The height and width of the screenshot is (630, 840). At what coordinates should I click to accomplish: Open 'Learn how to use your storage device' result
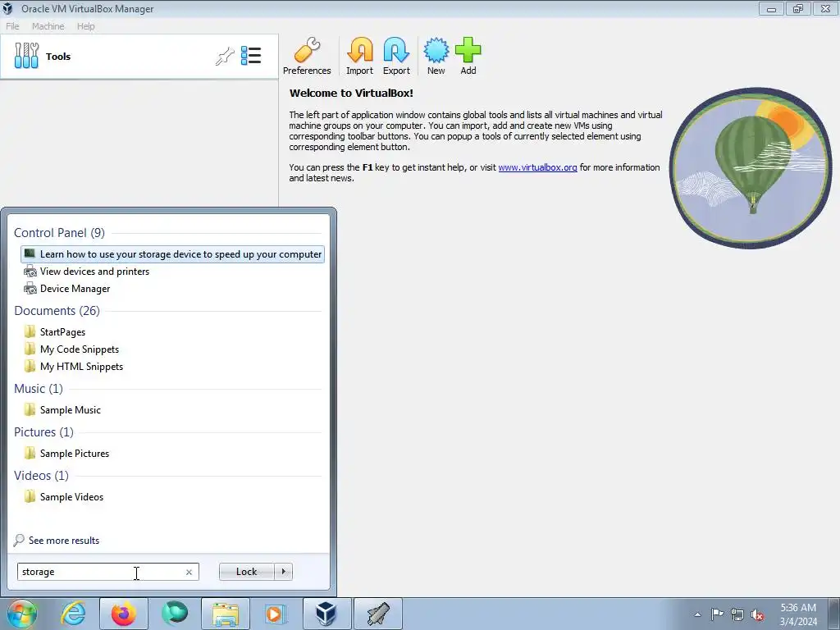coord(172,254)
